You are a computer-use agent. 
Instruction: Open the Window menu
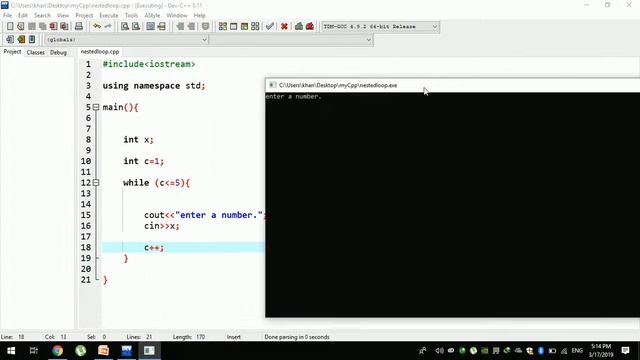(177, 15)
